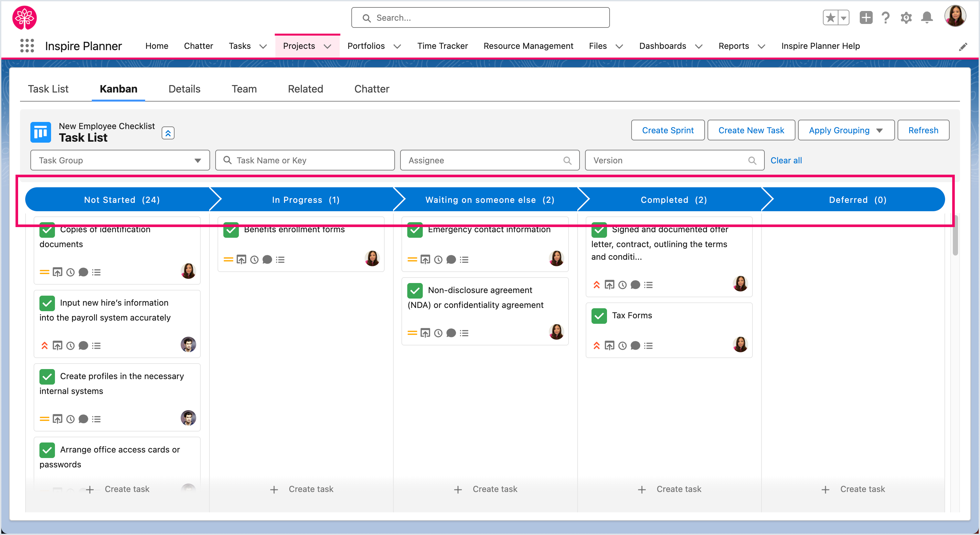
Task: Expand the Reports nav menu chevron
Action: click(x=762, y=47)
